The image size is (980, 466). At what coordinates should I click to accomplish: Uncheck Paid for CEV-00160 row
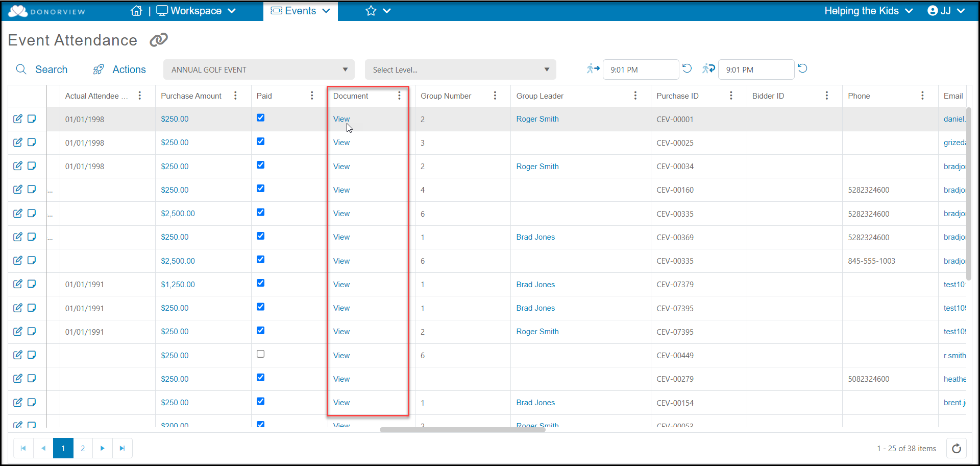(x=261, y=188)
